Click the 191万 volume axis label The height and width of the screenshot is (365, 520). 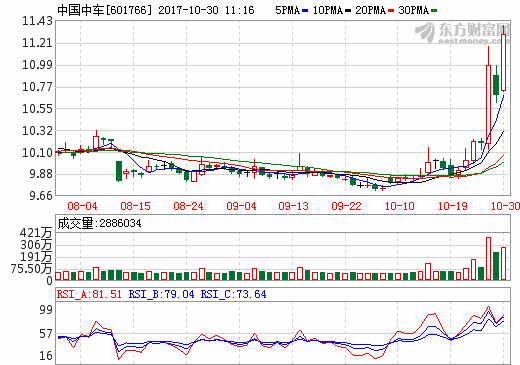[36, 257]
